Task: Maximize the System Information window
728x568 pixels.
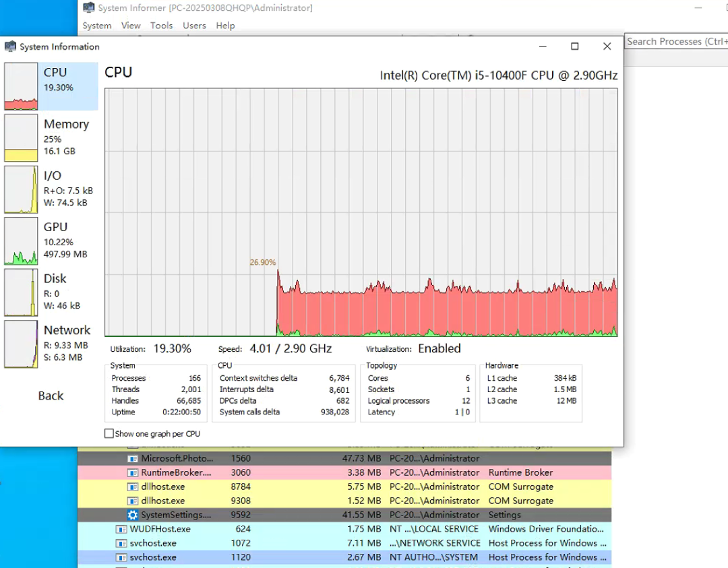Action: (575, 46)
